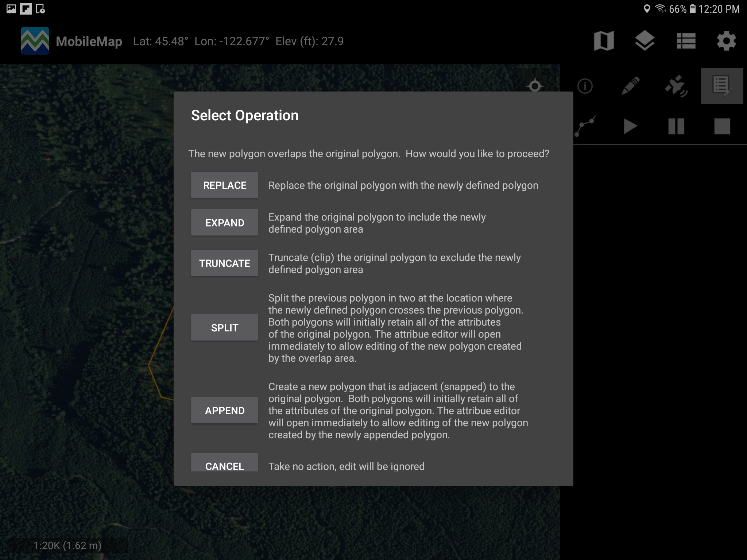747x560 pixels.
Task: Select the pencil edit tool
Action: (630, 86)
